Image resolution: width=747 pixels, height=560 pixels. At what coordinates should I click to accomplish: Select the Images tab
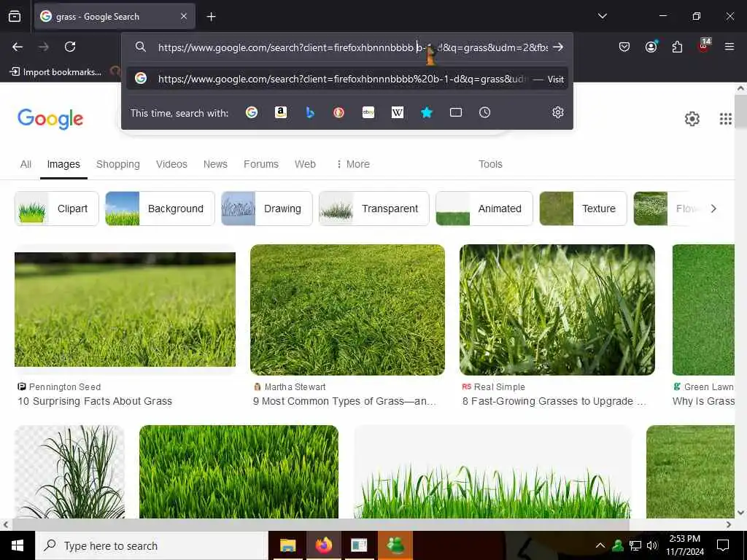click(63, 164)
